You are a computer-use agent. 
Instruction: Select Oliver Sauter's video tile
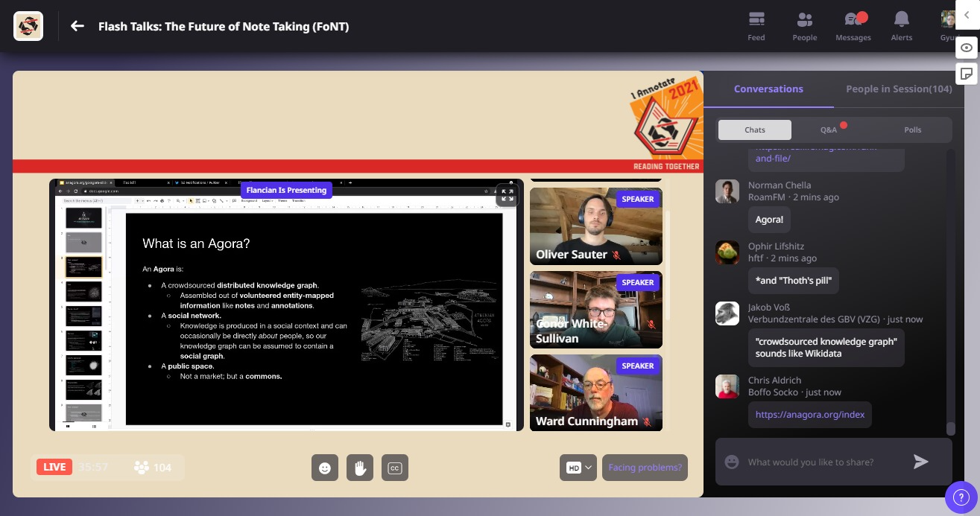595,226
